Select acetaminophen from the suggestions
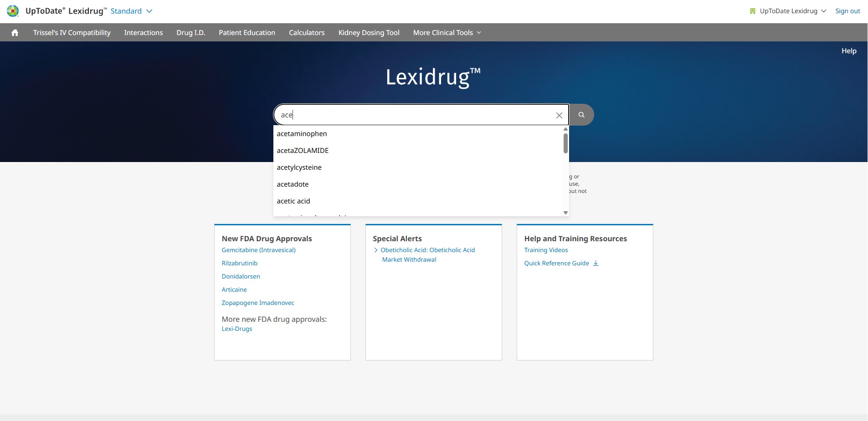 pos(302,134)
